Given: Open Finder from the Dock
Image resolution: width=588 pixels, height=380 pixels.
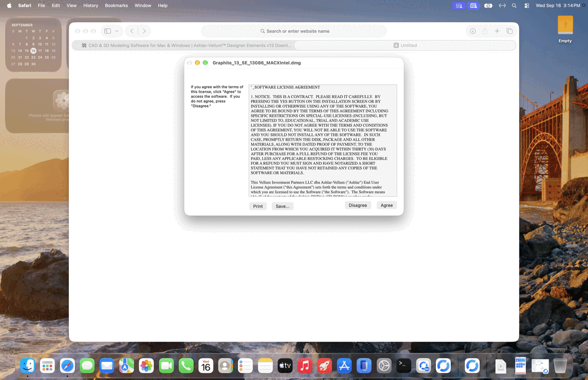Looking at the screenshot, I should (x=28, y=366).
